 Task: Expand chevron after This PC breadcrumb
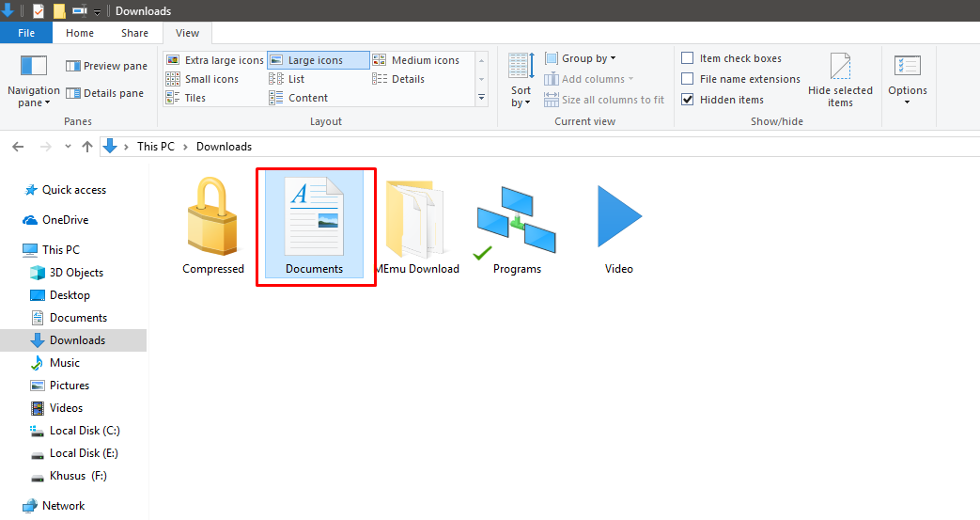185,147
